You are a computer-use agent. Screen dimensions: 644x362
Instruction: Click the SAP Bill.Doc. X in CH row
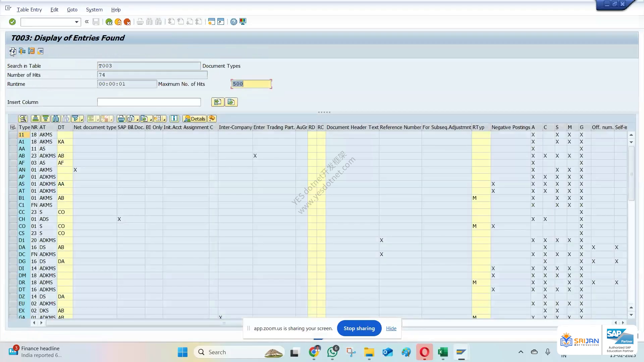click(x=119, y=219)
